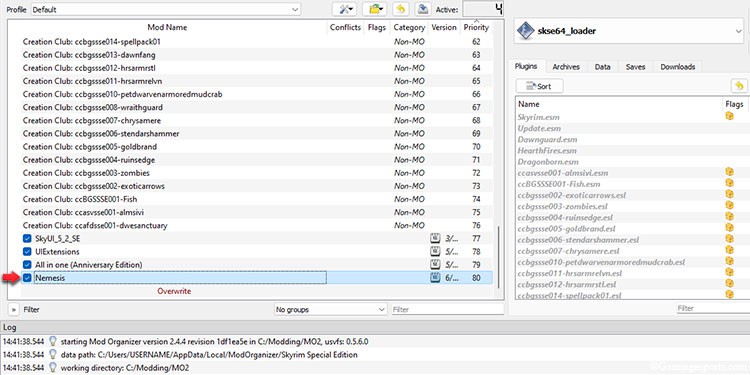Click the flag icon for ccbgssse004-ruinsedge.esl
Screen dimensions: 750x375
click(729, 216)
